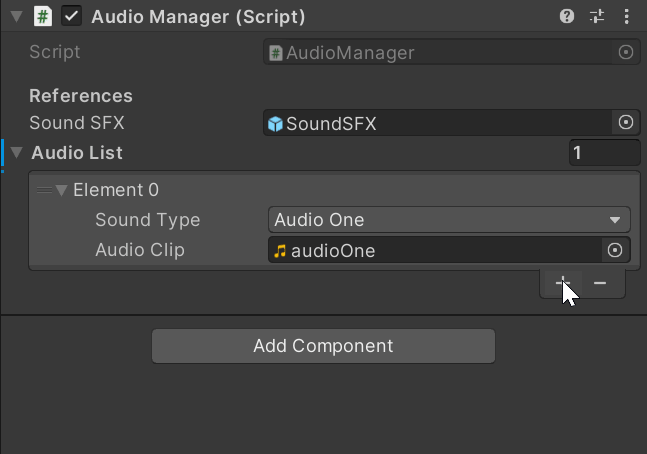Add a new element with plus button
Image resolution: width=647 pixels, height=454 pixels.
563,283
